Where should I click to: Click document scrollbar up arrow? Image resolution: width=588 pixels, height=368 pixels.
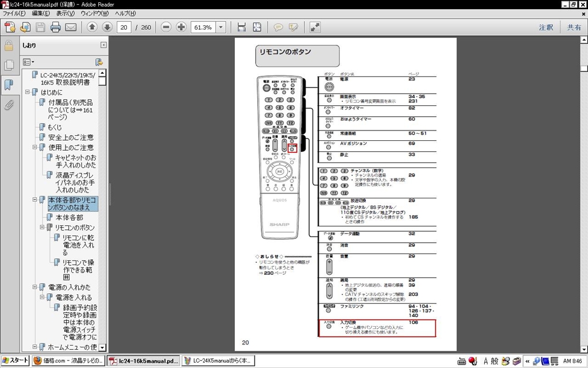584,40
